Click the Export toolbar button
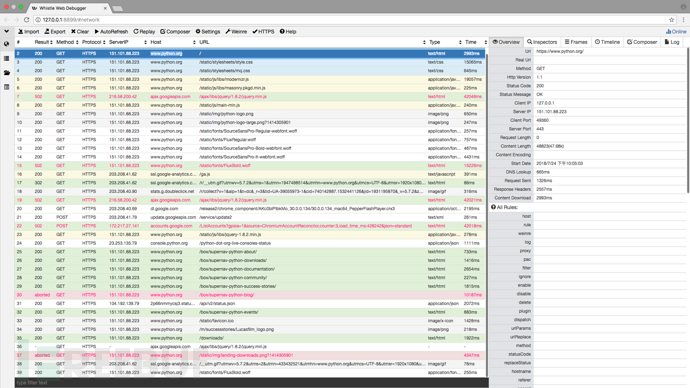 click(55, 32)
